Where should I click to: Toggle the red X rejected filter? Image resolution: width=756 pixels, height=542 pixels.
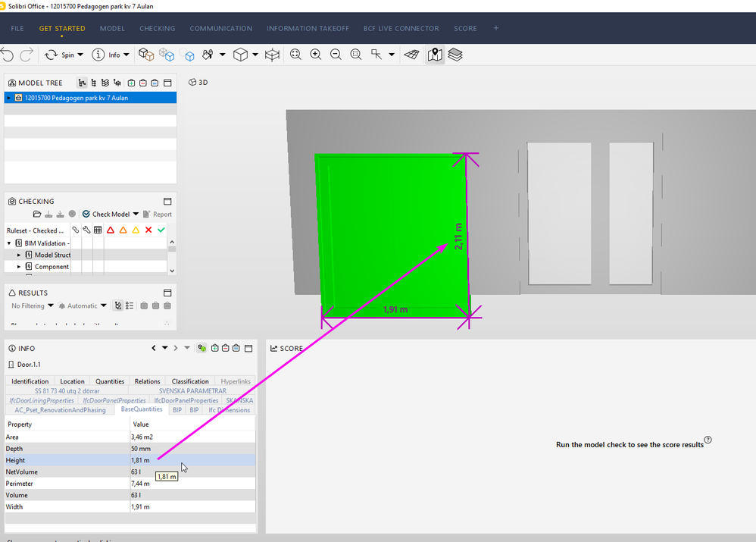click(x=148, y=230)
